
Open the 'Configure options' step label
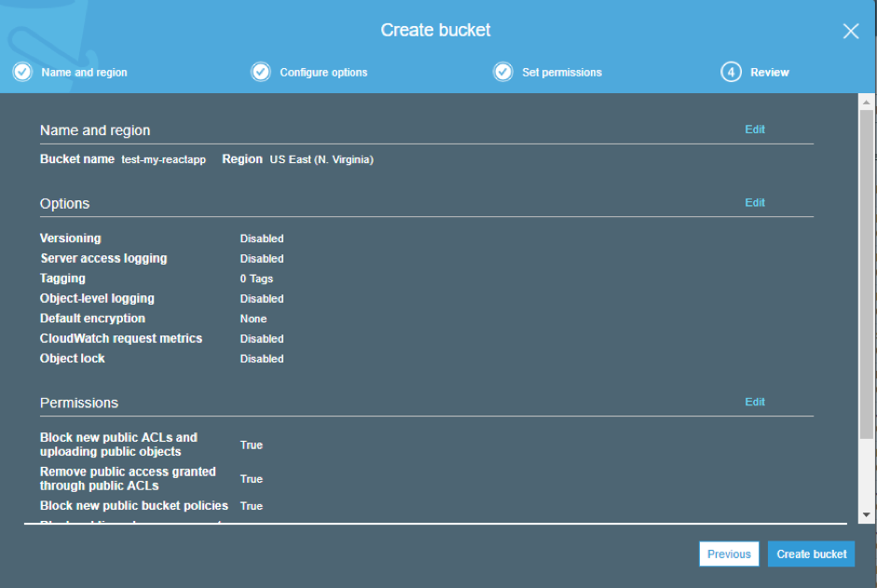tap(323, 73)
